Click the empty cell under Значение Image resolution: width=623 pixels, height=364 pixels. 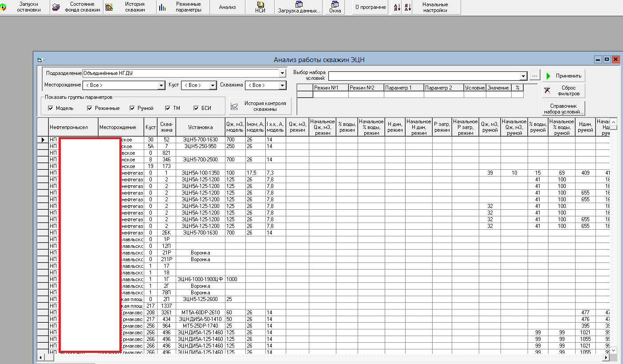click(x=499, y=94)
